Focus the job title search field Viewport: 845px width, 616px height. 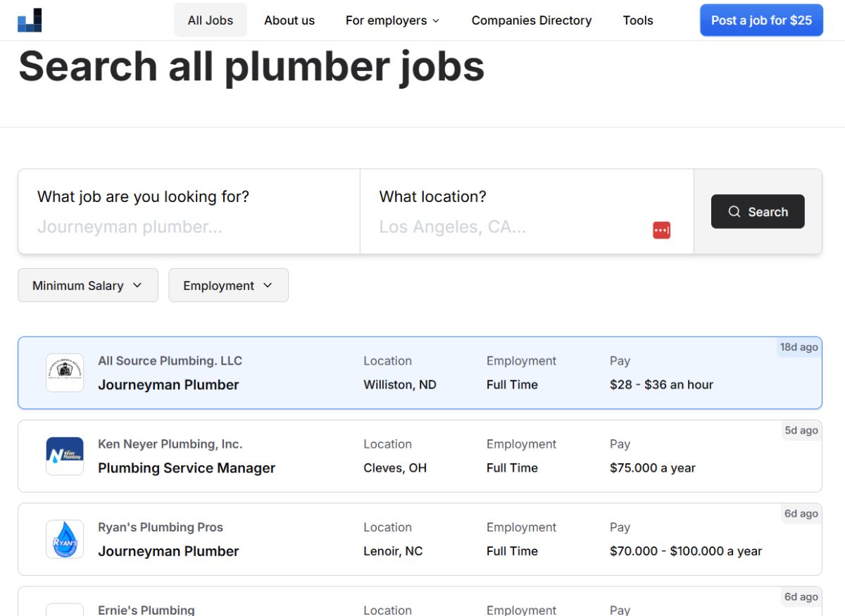tap(189, 227)
